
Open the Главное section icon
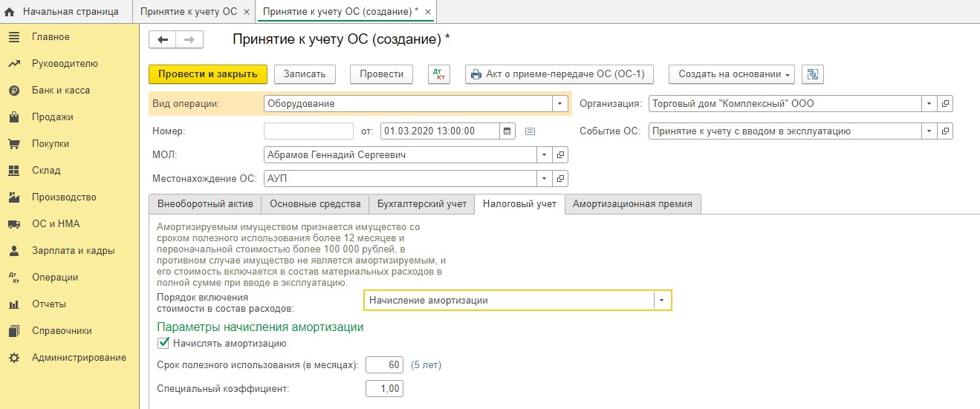click(x=13, y=37)
